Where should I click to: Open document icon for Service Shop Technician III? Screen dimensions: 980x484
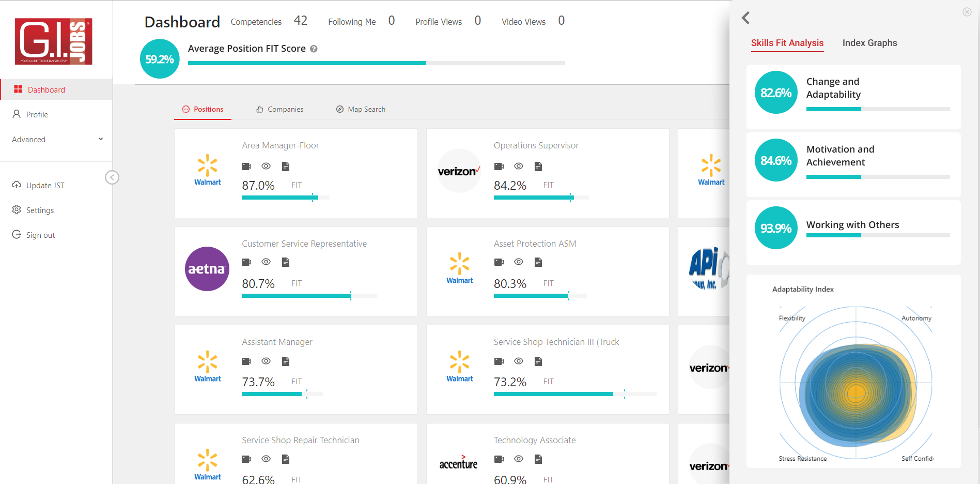pyautogui.click(x=538, y=361)
